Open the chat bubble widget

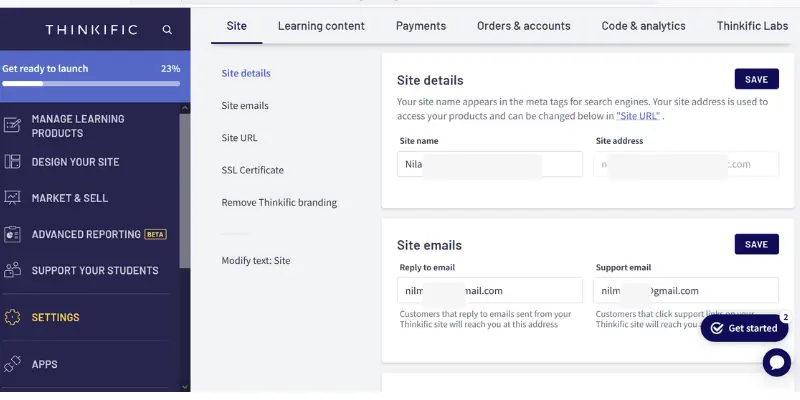point(777,363)
